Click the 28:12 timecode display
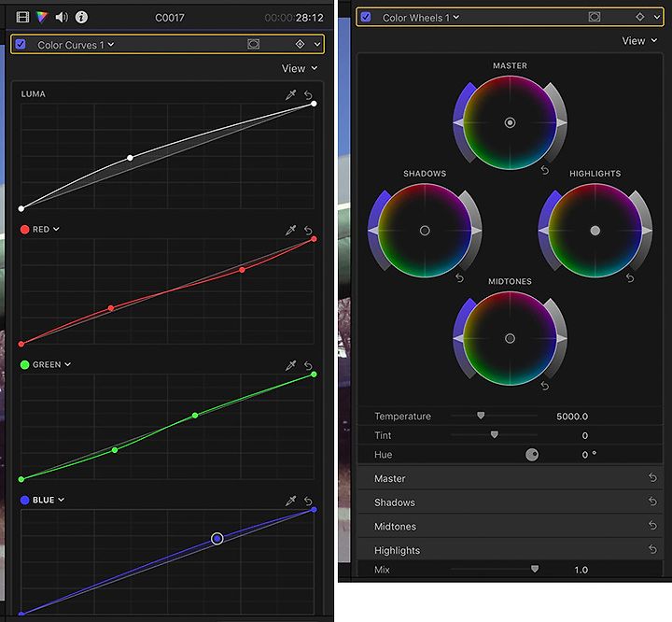This screenshot has width=672, height=622. [x=309, y=18]
